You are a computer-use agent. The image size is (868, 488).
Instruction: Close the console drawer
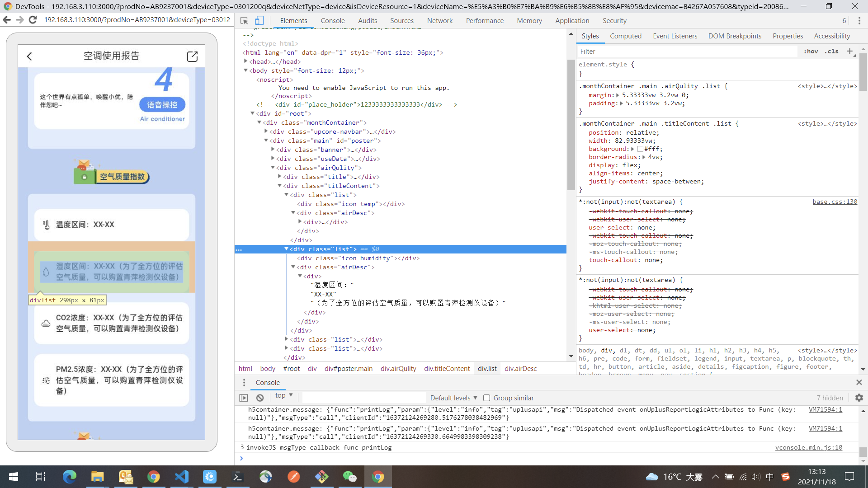(x=859, y=382)
